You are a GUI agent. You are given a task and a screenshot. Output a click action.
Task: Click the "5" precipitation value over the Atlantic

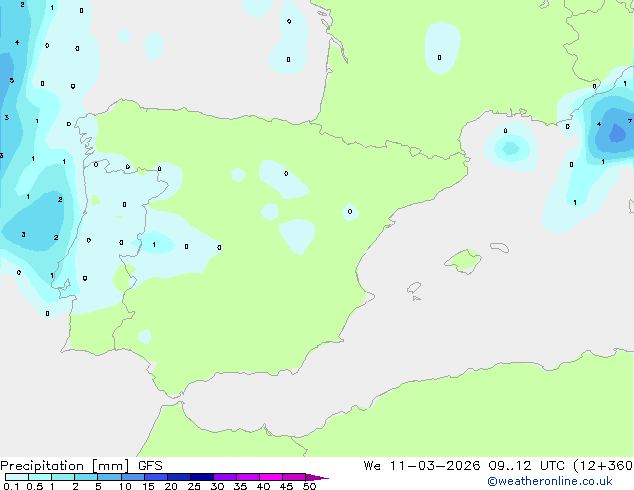[x=12, y=80]
